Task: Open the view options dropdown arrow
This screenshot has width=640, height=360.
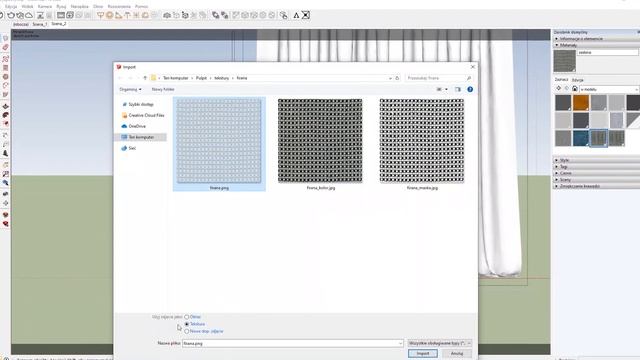Action: [446, 89]
